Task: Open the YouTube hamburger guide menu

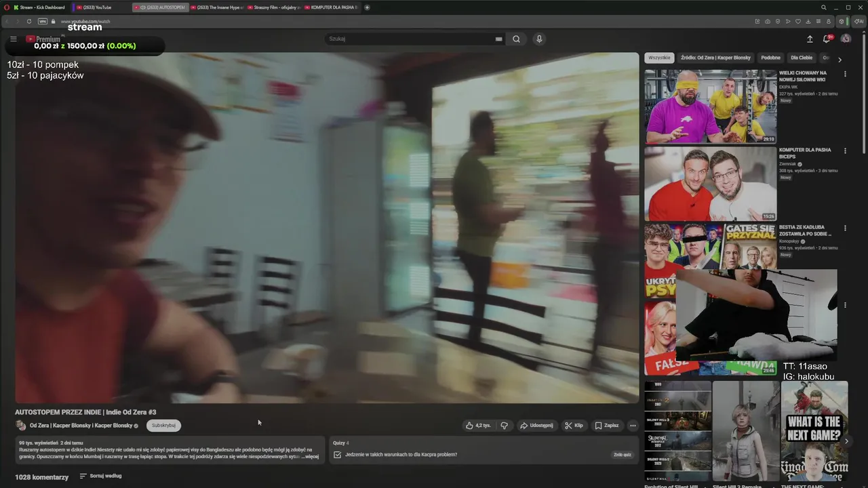Action: coord(13,39)
